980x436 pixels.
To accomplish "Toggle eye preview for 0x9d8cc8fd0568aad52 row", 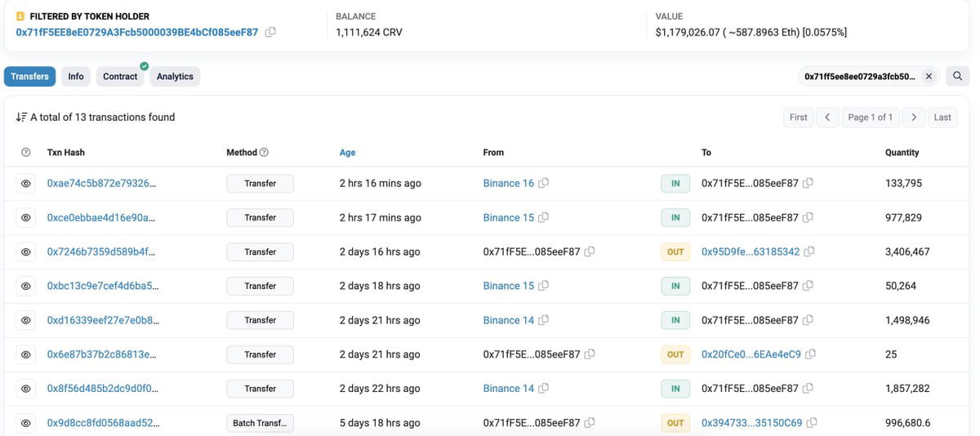I will 25,424.
